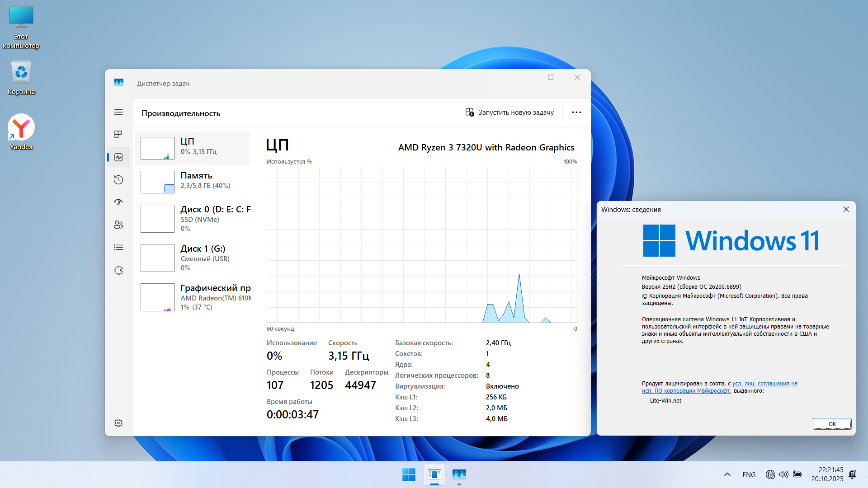868x488 pixels.
Task: Open the Processes page in the sidebar
Action: click(118, 135)
